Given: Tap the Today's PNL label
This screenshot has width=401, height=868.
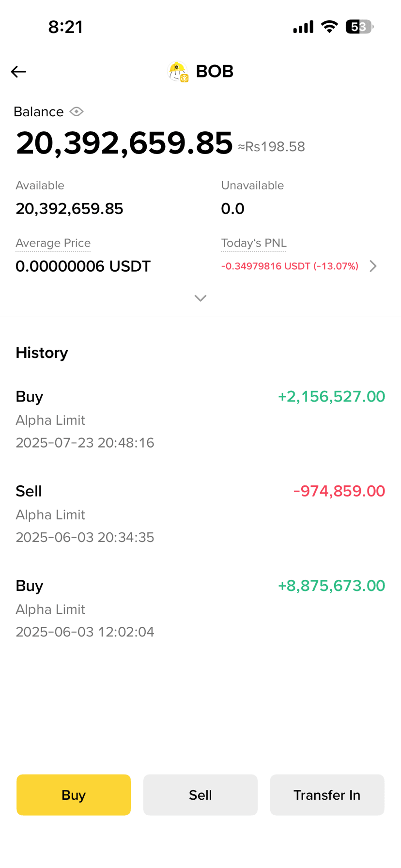Looking at the screenshot, I should [254, 243].
